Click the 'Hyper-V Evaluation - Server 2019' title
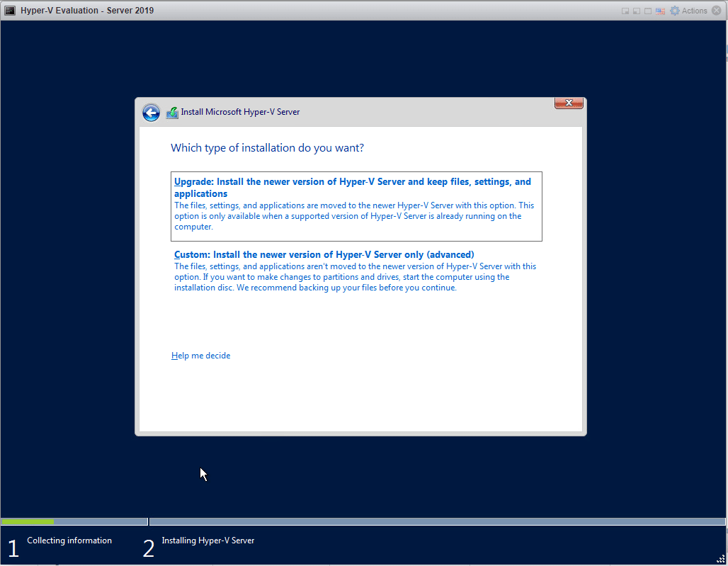Image resolution: width=728 pixels, height=566 pixels. (87, 11)
